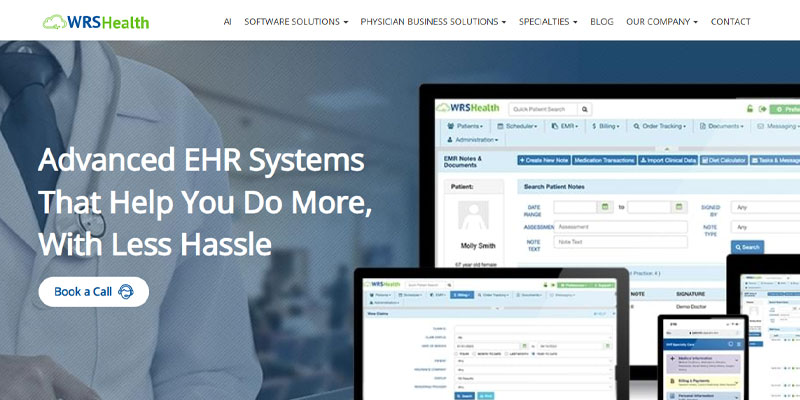Click the blue Search button under Note Type
Viewport: 800px width, 400px height.
748,247
